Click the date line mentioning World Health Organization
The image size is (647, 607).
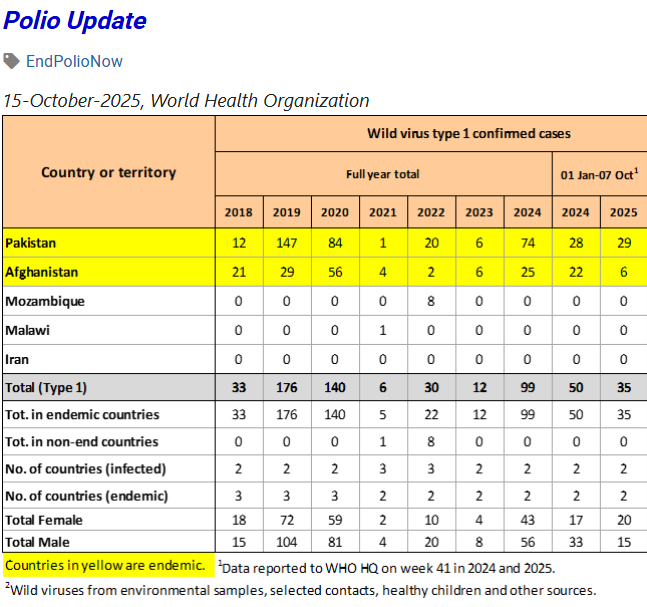186,100
